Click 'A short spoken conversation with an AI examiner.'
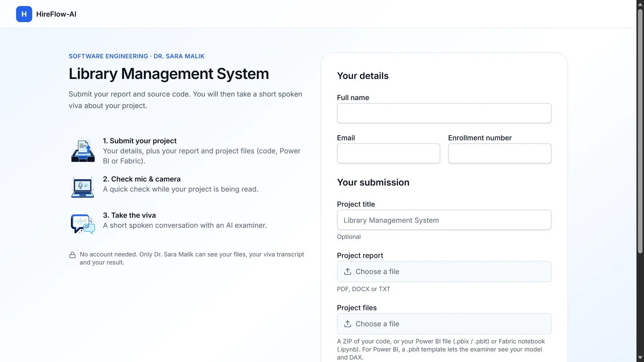 (x=185, y=226)
